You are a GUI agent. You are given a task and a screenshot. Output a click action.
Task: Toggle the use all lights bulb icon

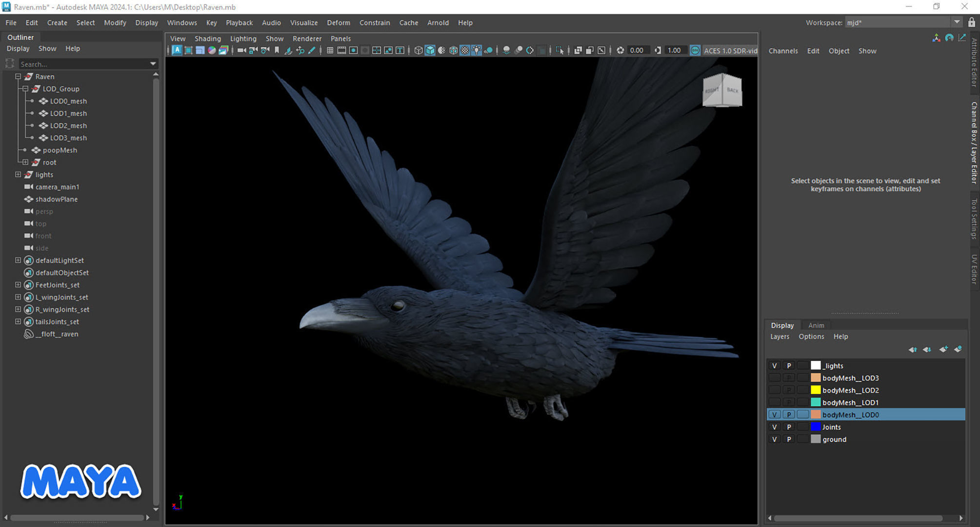tap(477, 50)
